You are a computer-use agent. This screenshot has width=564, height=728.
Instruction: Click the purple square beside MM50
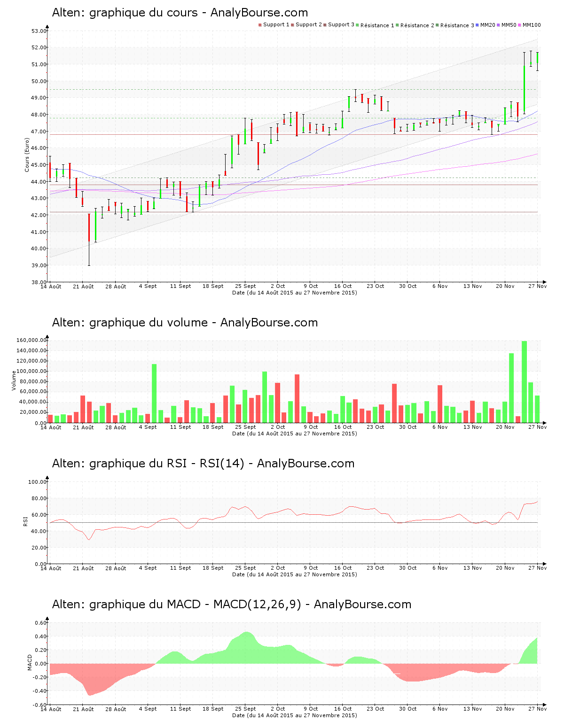[499, 25]
